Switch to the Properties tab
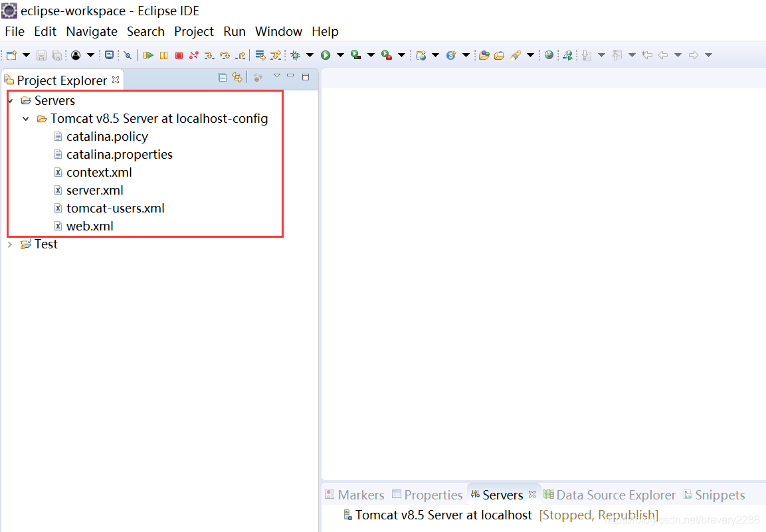766x532 pixels. [427, 495]
